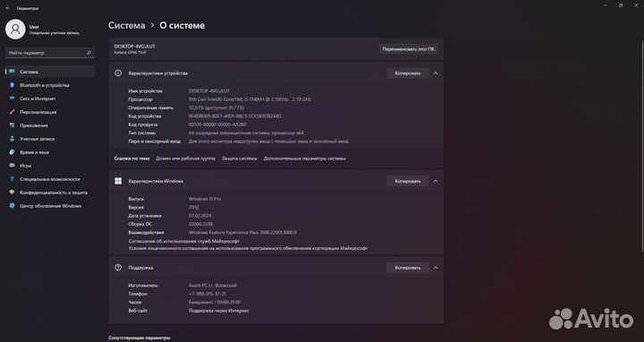Select the Bluetooth icon in the sidebar

click(13, 85)
